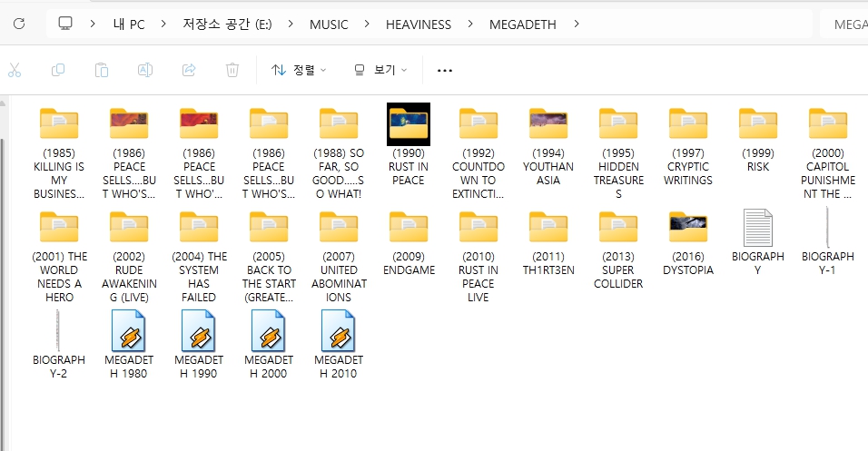Select (2002) RUDE AWAKENING (LIVE) folder

tap(129, 257)
